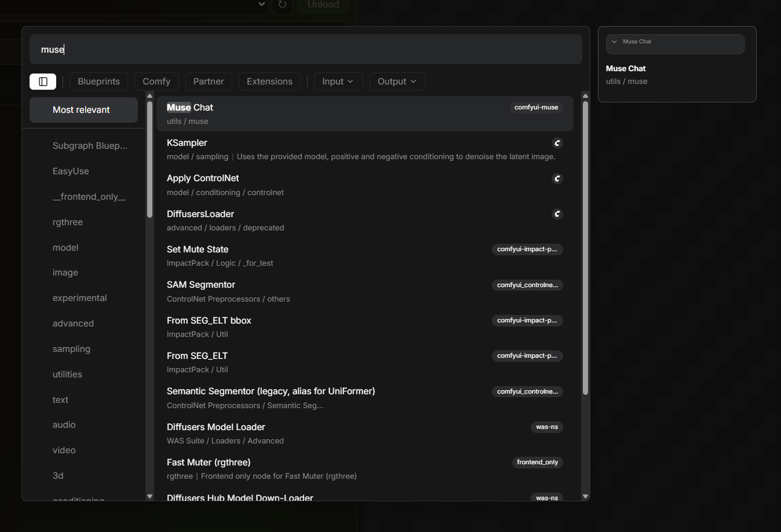Open dropdown arrow left of refresh icon

[x=262, y=5]
